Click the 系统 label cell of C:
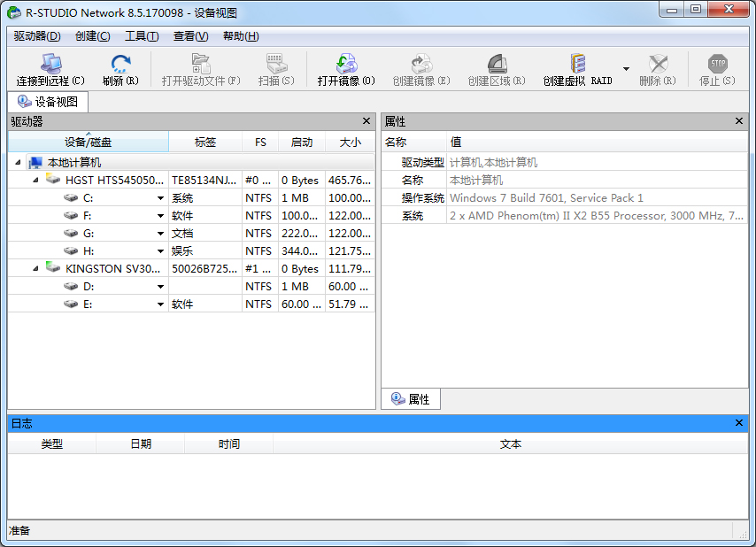 coord(204,197)
